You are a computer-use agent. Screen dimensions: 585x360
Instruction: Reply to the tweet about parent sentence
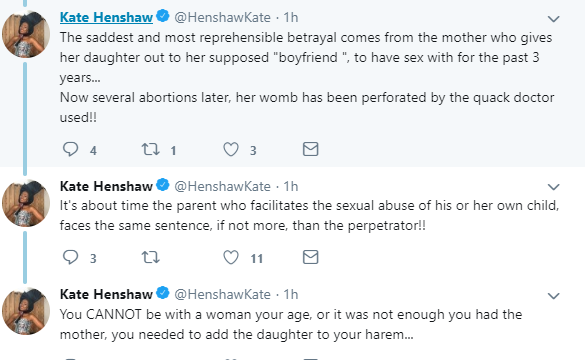point(70,257)
